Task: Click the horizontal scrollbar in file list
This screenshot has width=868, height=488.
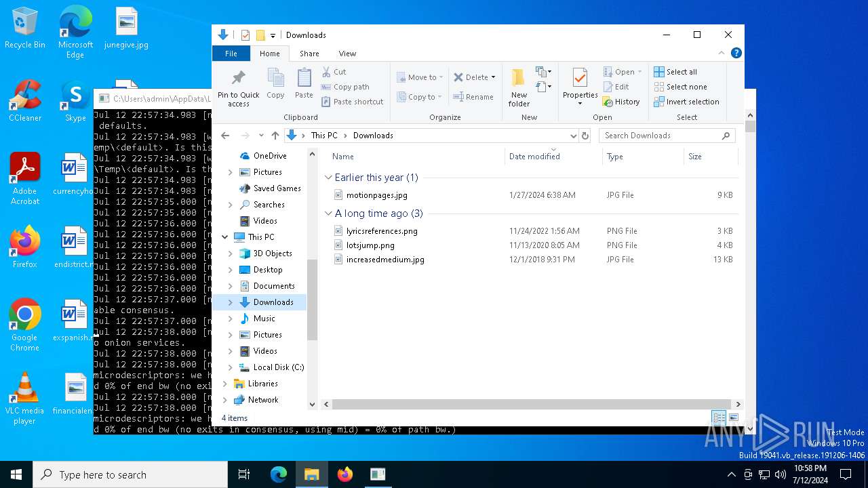Action: click(532, 404)
